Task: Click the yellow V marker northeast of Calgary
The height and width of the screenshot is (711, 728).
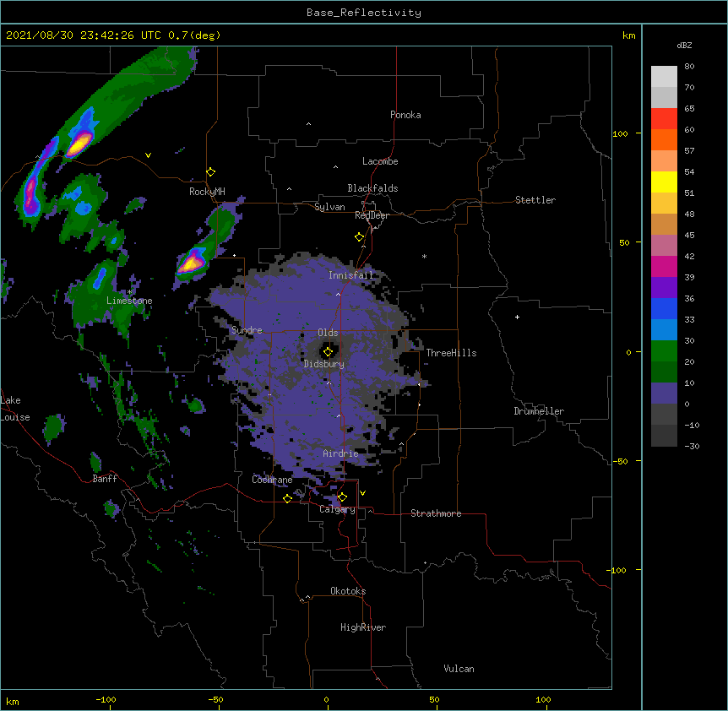Action: [x=362, y=493]
